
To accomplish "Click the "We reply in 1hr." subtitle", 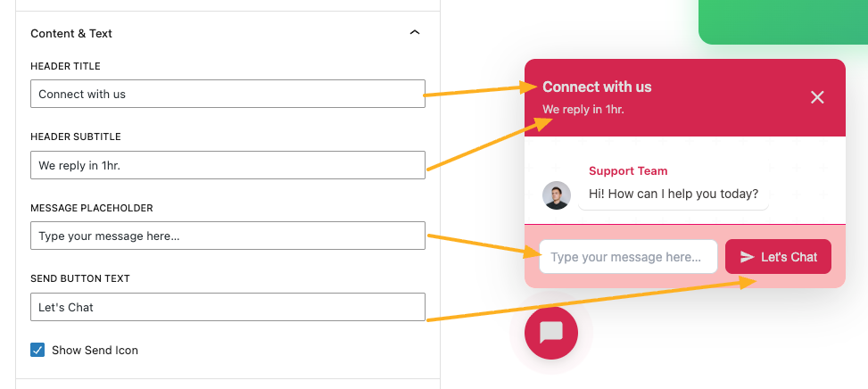I will point(583,110).
